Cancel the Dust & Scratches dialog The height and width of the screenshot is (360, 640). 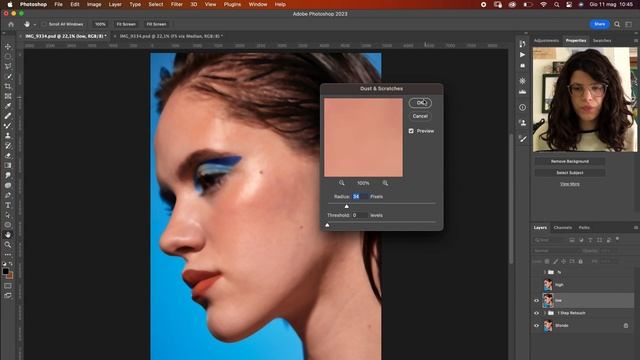pyautogui.click(x=420, y=116)
